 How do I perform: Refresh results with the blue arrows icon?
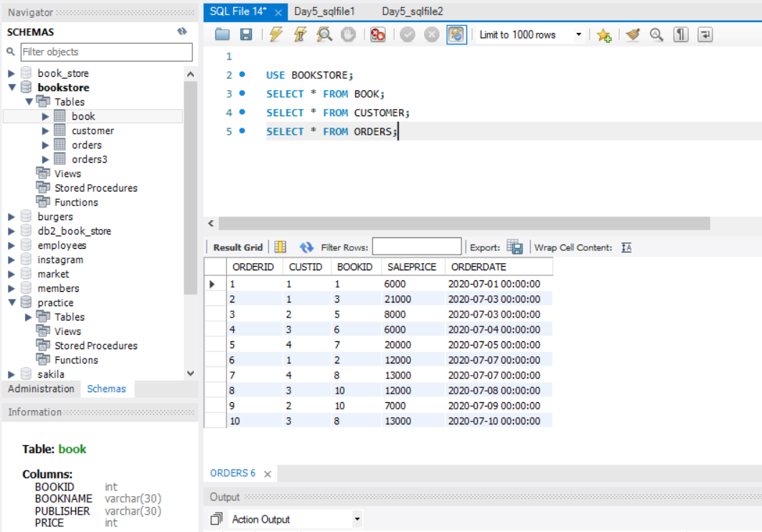click(306, 247)
